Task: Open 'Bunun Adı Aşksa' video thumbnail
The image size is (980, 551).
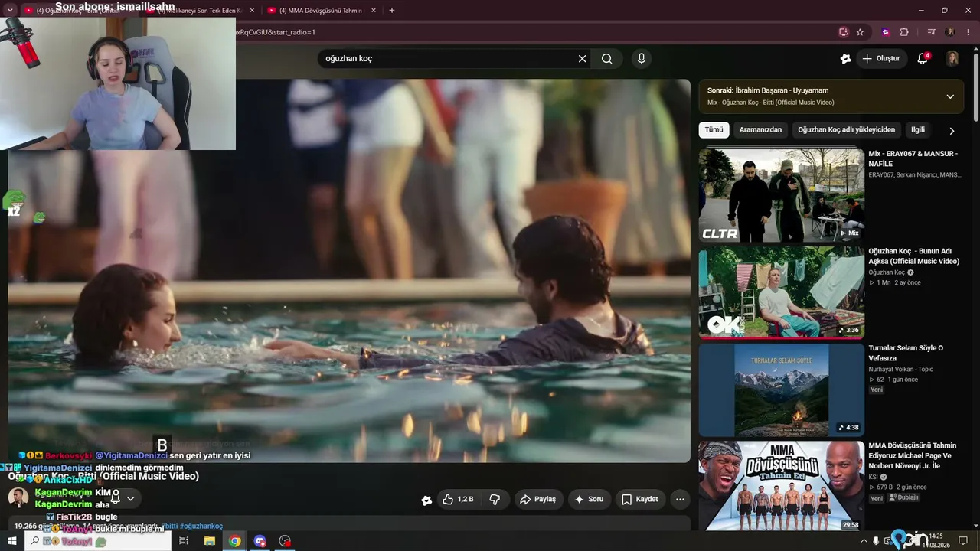Action: pyautogui.click(x=781, y=292)
